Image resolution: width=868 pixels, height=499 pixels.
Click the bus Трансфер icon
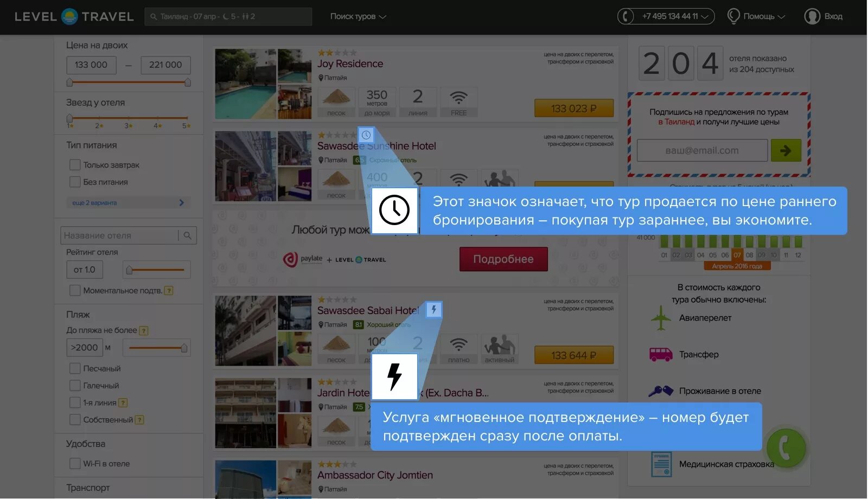pos(661,354)
